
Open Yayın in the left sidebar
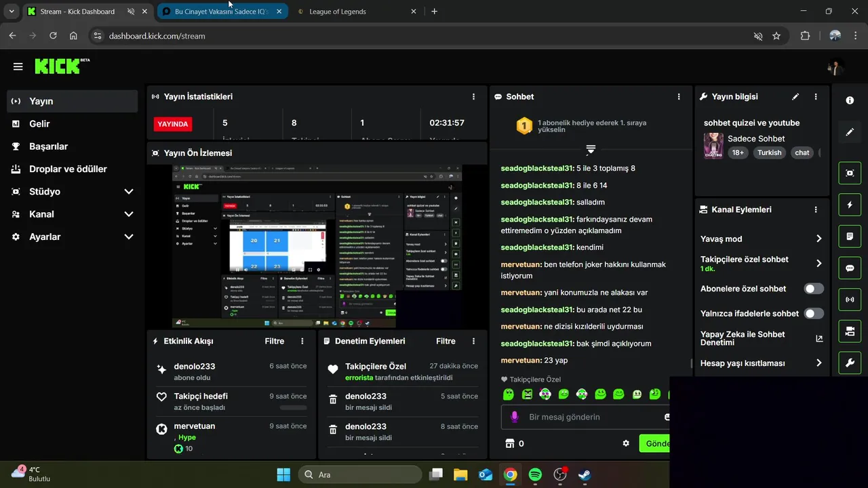(x=73, y=101)
